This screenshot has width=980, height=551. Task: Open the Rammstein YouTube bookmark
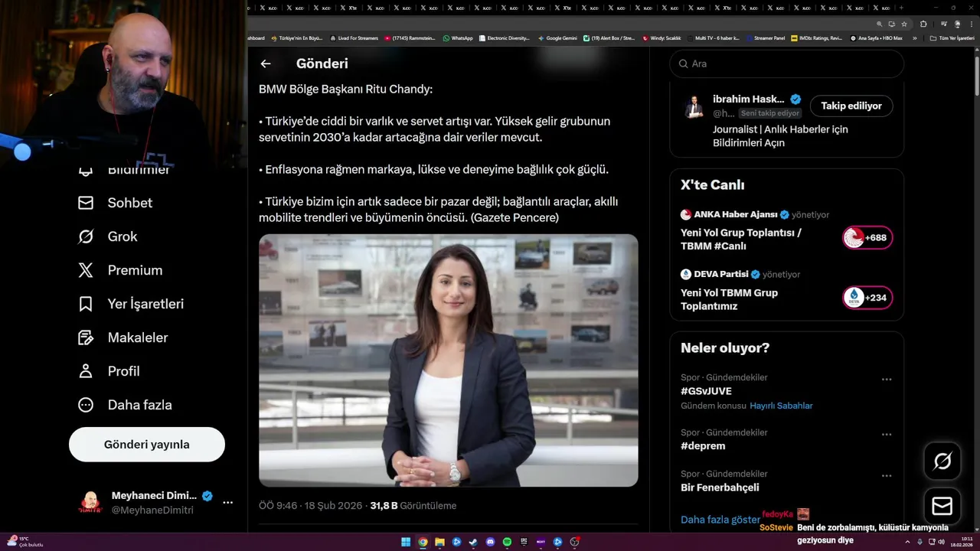(410, 37)
